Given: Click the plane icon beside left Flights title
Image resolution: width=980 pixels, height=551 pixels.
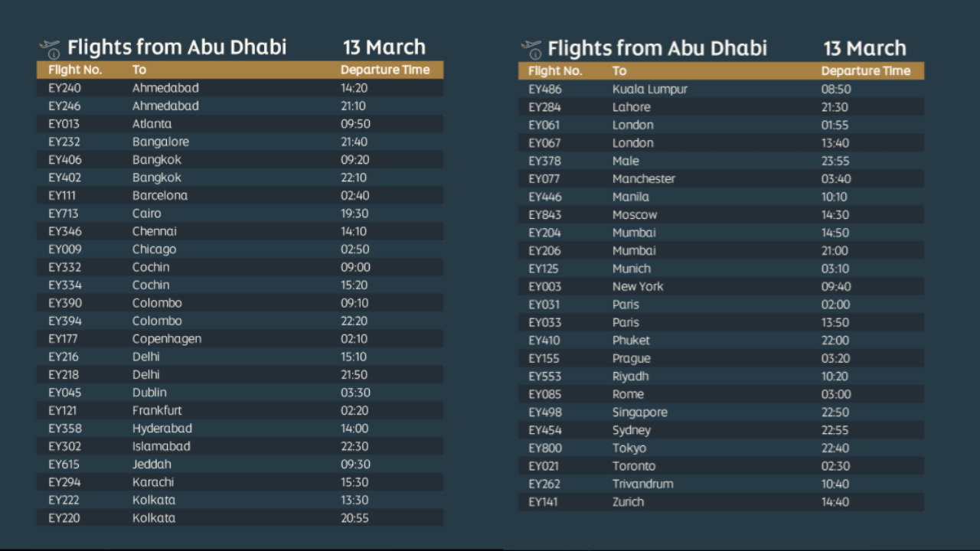Looking at the screenshot, I should coord(50,49).
